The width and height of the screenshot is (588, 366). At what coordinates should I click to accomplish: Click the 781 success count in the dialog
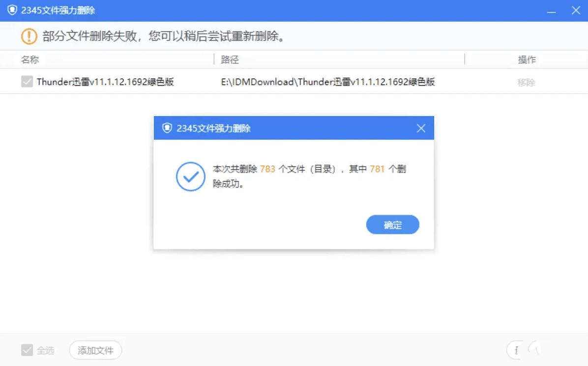click(377, 169)
